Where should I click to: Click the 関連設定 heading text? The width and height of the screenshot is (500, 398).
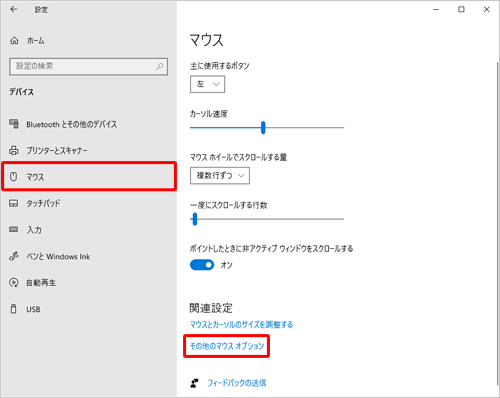pyautogui.click(x=211, y=308)
